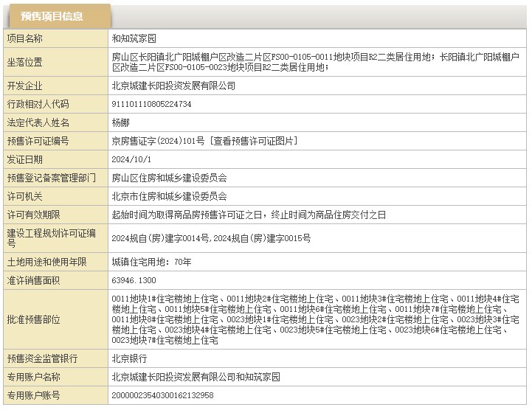Click the 土地用途和使用年限 label
Image resolution: width=532 pixels, height=410 pixels.
click(46, 262)
